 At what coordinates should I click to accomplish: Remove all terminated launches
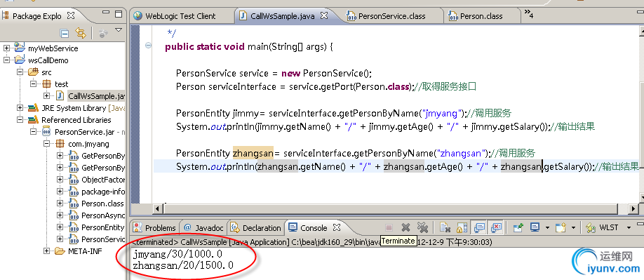point(422,227)
